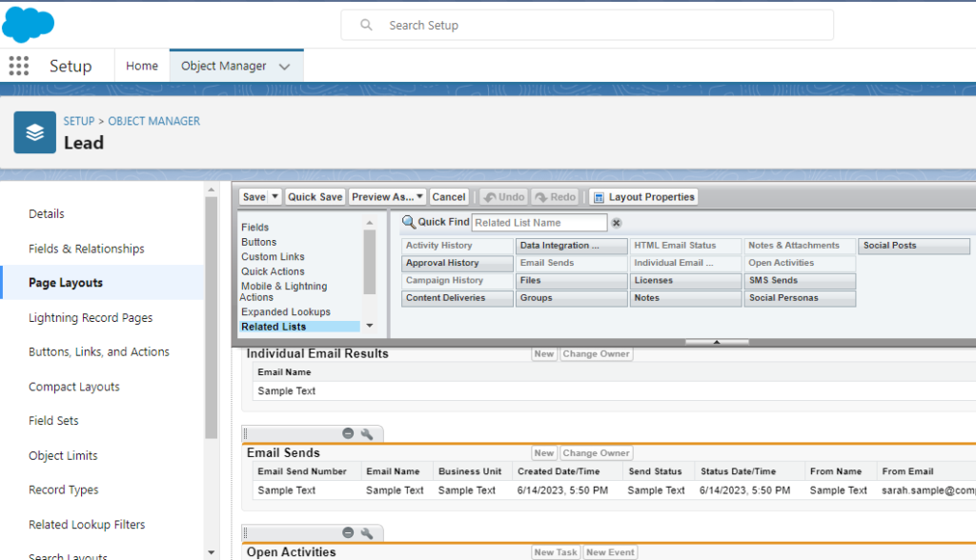This screenshot has height=560, width=976.
Task: Switch to the Home tab in Setup
Action: coord(141,65)
